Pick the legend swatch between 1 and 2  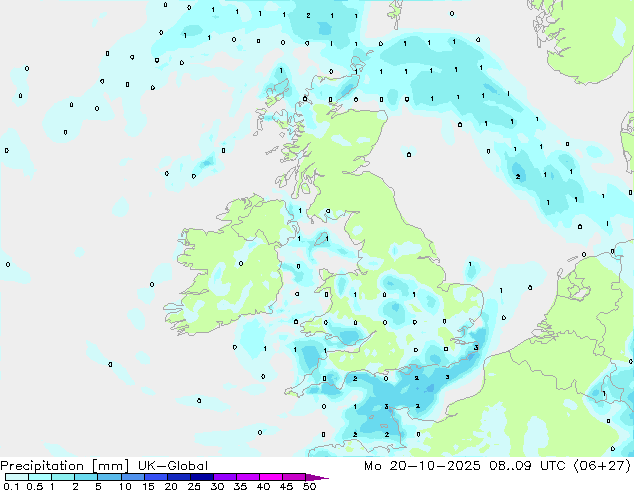tap(63, 477)
